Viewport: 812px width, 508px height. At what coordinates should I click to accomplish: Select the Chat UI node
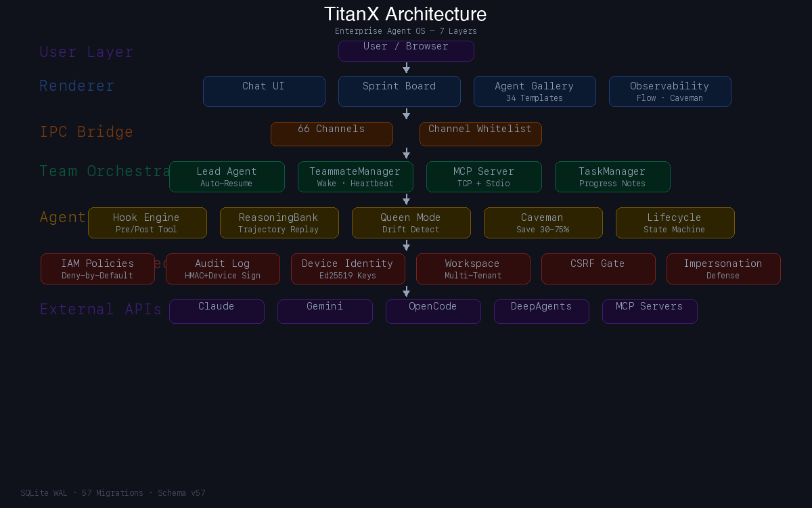point(264,91)
